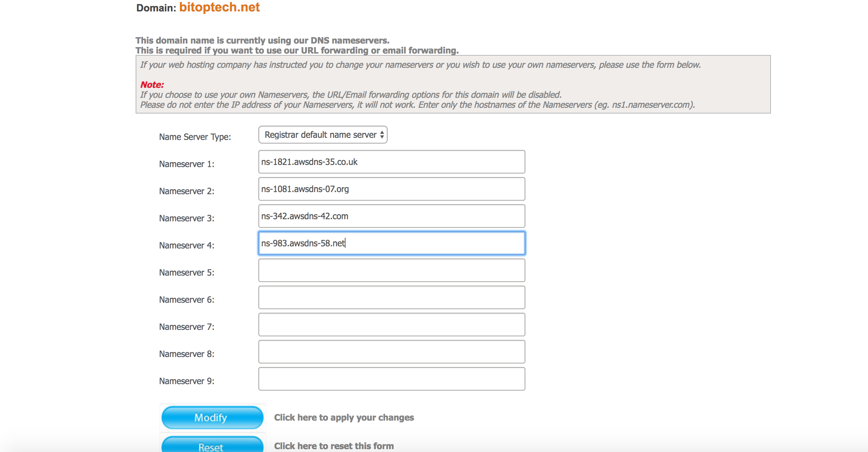Click the empty Nameserver 8 field
868x452 pixels.
coord(392,352)
